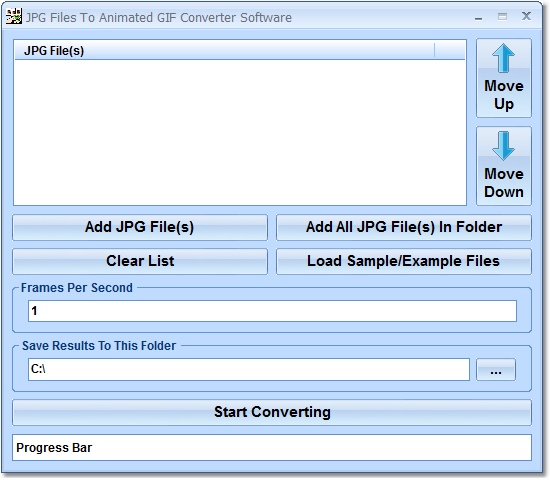Click the blue down arrow on Move Down
Screen dimensions: 550x480
click(503, 146)
